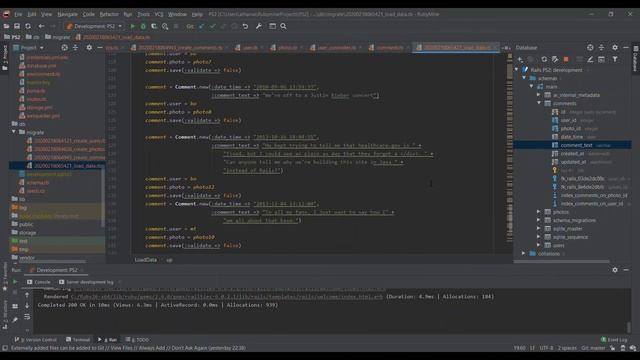Open the VCS menu
The height and width of the screenshot is (360, 640).
coord(159,14)
